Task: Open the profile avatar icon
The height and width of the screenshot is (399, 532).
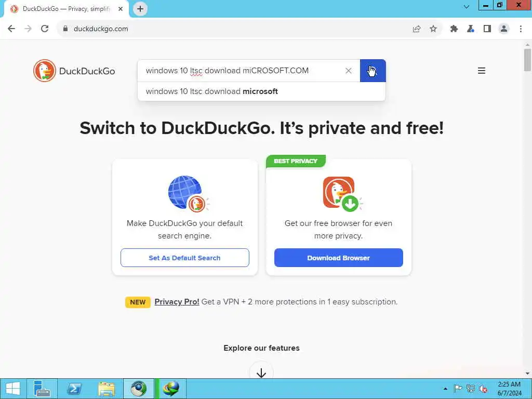Action: coord(504,29)
